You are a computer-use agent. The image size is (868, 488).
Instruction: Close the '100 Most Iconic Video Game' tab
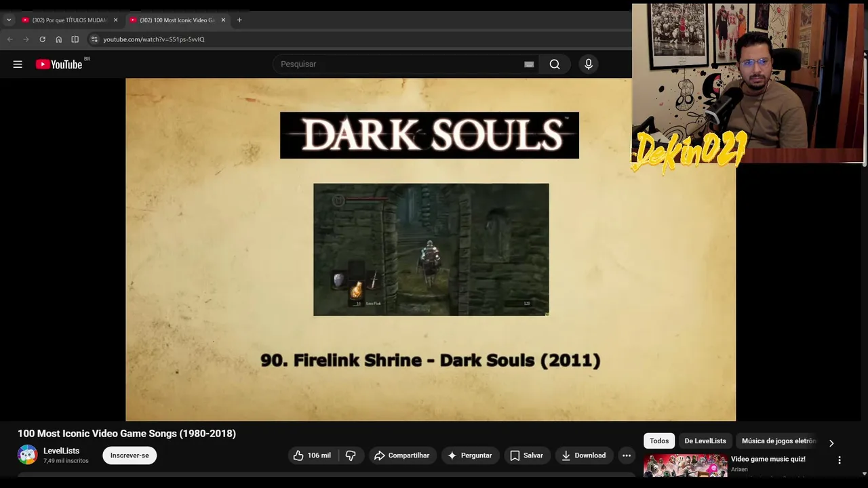click(223, 20)
